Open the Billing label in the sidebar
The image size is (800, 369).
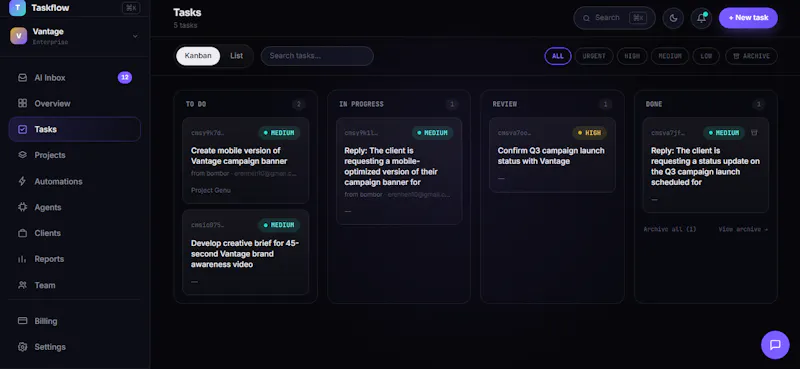[45, 321]
